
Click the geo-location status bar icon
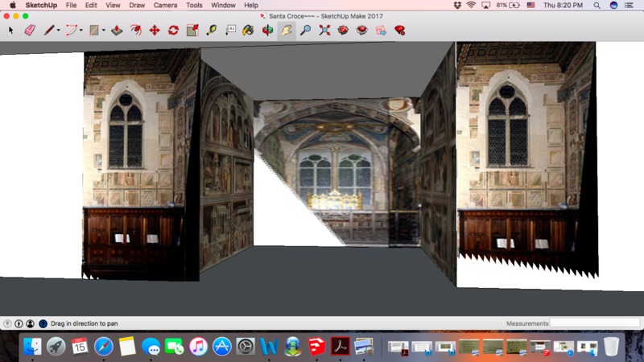[7, 323]
